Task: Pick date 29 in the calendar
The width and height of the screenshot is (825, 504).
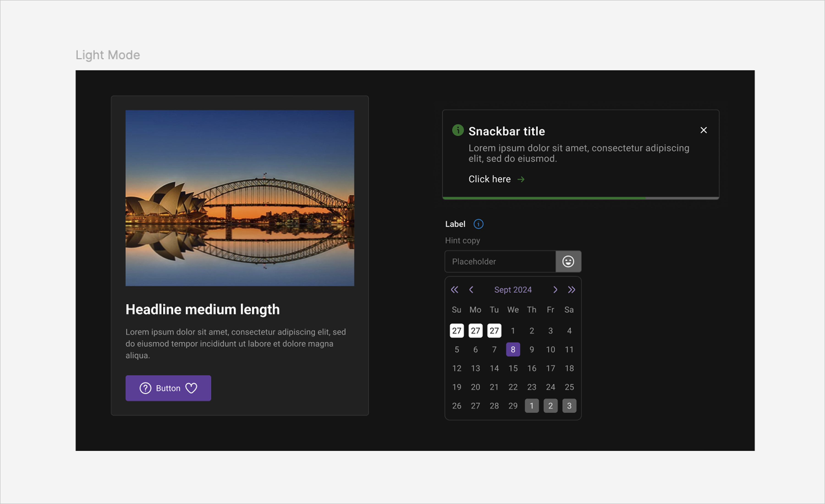Action: (x=513, y=406)
